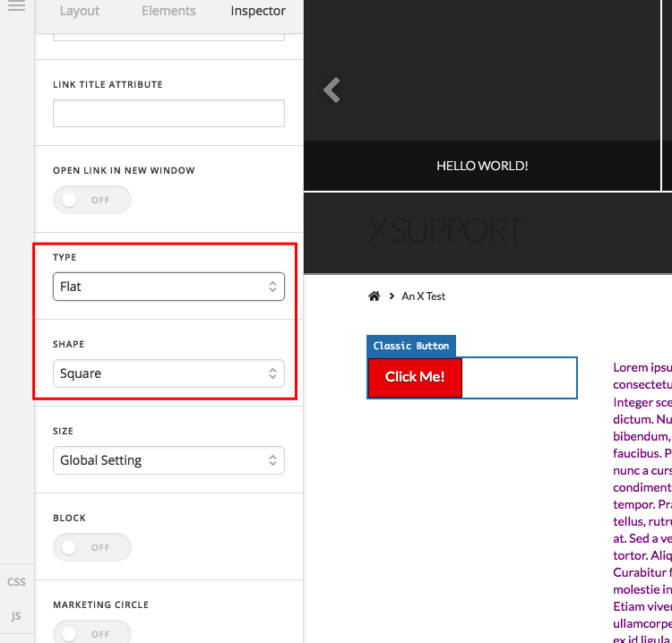This screenshot has height=643, width=672.
Task: Open the Shape dropdown showing Square
Action: [x=168, y=373]
